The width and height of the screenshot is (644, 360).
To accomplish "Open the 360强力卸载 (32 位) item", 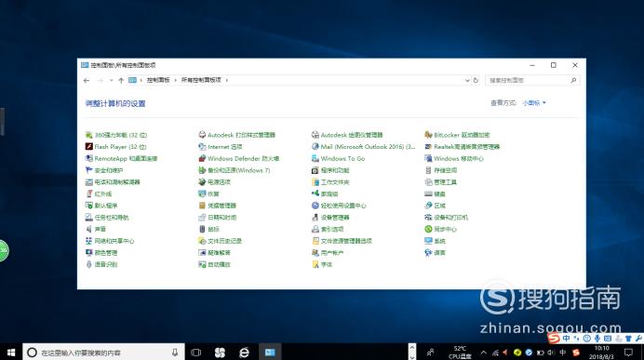I will point(116,135).
